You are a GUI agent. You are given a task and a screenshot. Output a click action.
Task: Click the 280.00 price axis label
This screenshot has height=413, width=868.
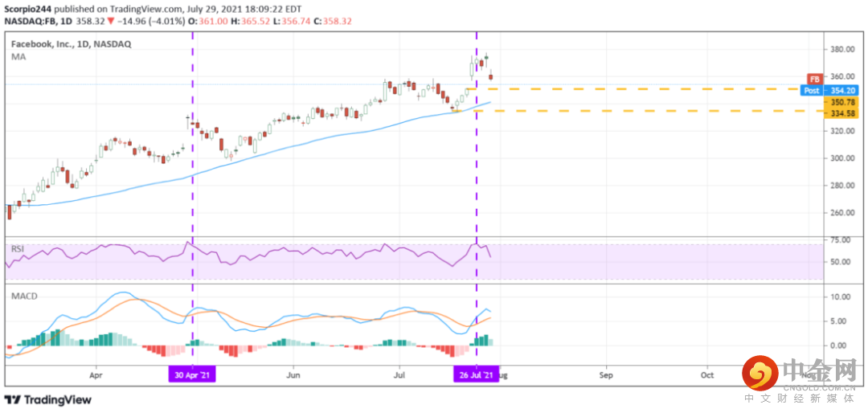pos(841,186)
